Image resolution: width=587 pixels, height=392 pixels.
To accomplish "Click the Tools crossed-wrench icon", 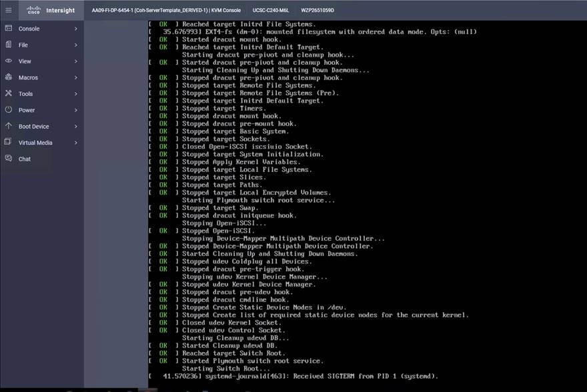I will [8, 93].
